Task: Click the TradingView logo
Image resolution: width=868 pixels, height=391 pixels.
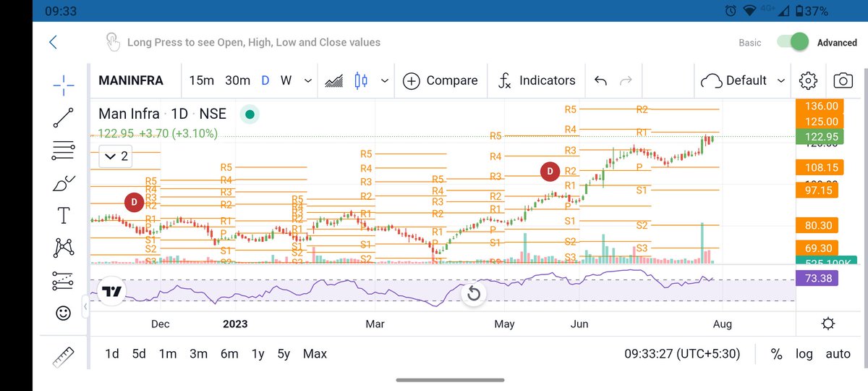Action: [111, 292]
